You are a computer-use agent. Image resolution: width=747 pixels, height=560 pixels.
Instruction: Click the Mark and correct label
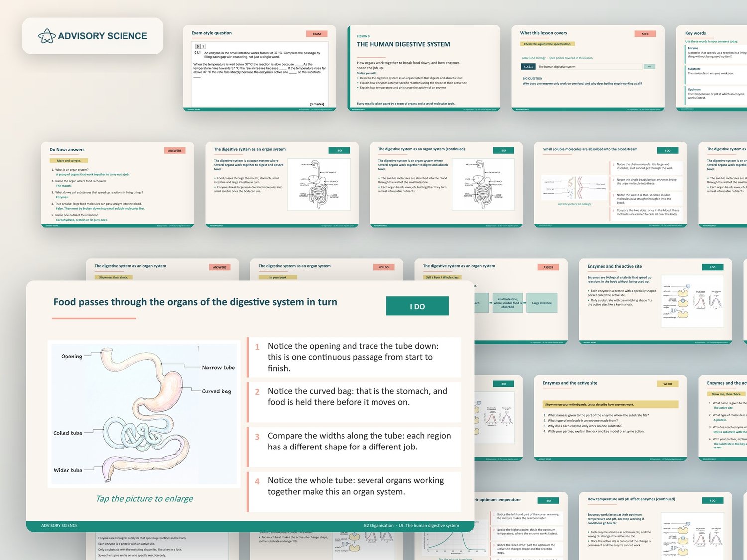69,161
